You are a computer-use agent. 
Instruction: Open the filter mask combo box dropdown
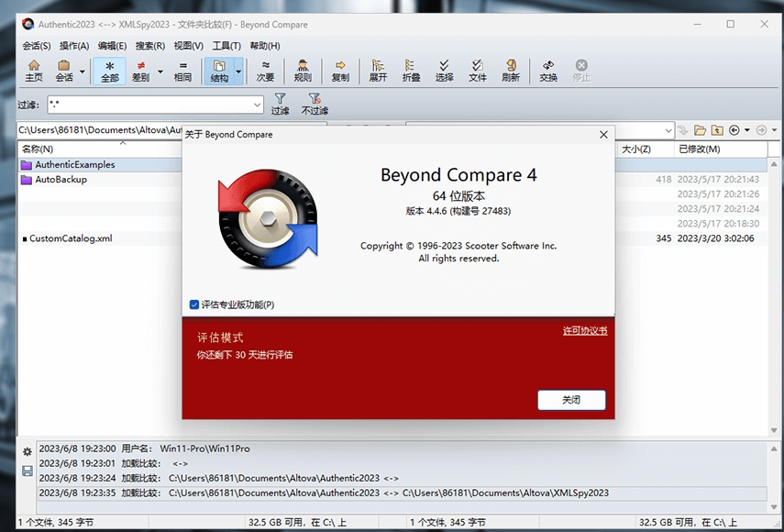257,105
